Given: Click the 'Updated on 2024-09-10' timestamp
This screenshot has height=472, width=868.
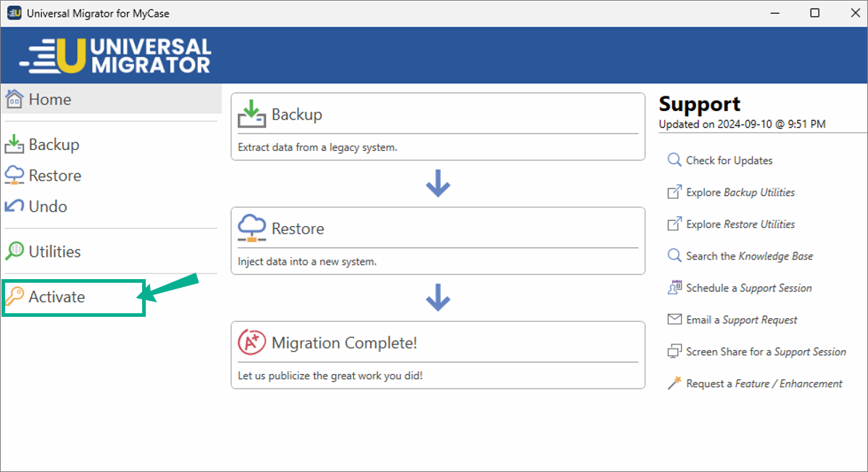Looking at the screenshot, I should 742,125.
